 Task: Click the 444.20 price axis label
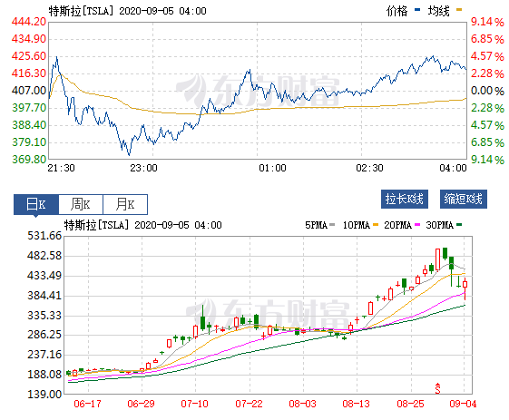pyautogui.click(x=29, y=22)
